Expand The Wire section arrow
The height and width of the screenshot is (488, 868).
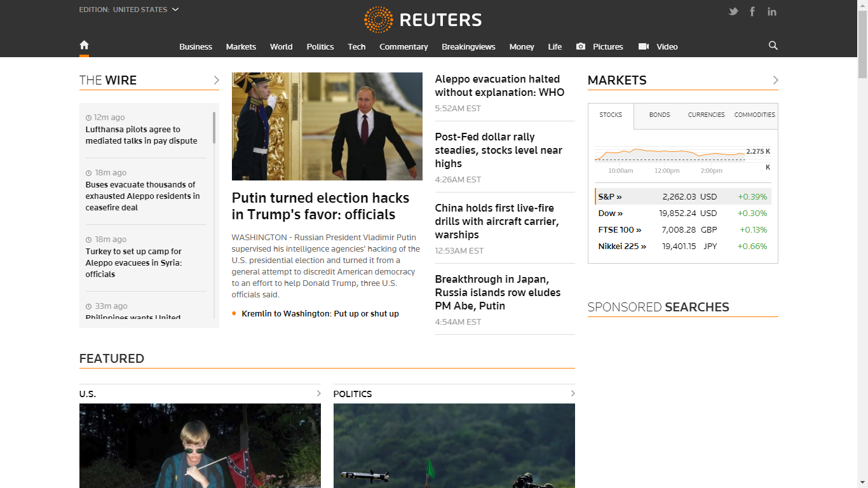click(x=216, y=80)
